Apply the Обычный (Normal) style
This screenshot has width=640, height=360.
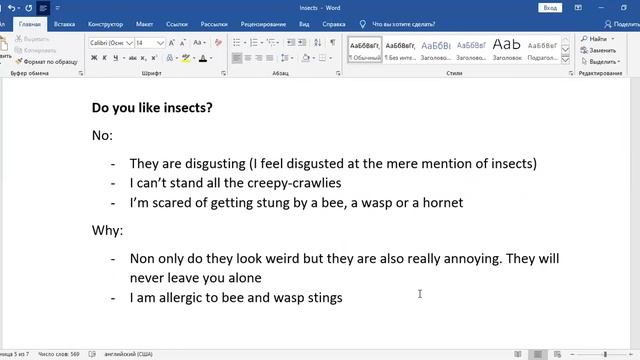click(365, 50)
